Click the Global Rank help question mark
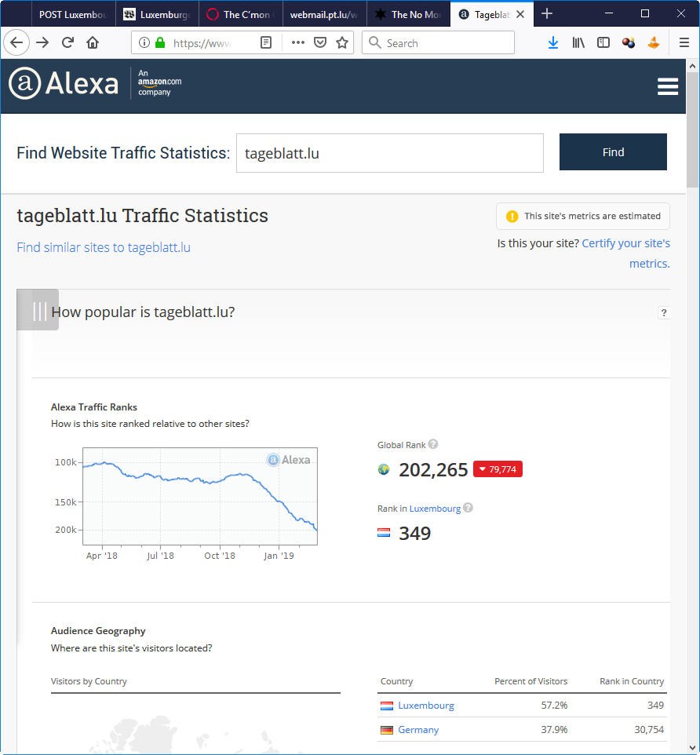 433,445
